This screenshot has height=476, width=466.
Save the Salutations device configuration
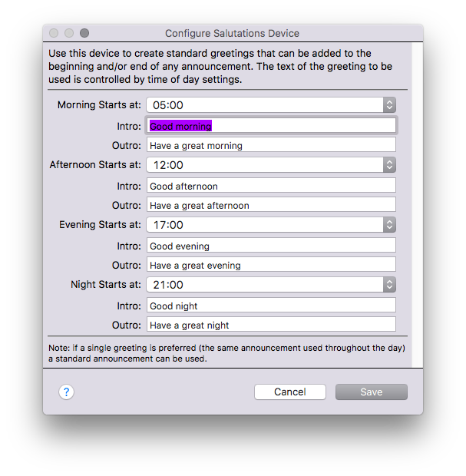372,392
